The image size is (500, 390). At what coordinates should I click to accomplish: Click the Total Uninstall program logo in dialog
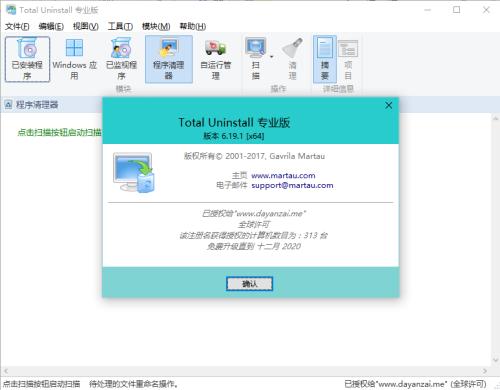pos(134,173)
